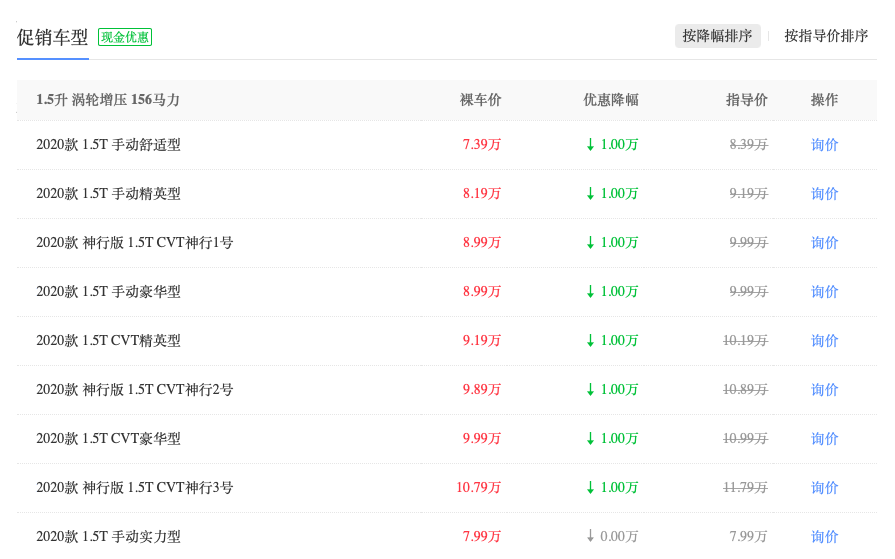Request price for 神行版 1.5T CVT神行1号
This screenshot has width=895, height=559.
pos(824,243)
